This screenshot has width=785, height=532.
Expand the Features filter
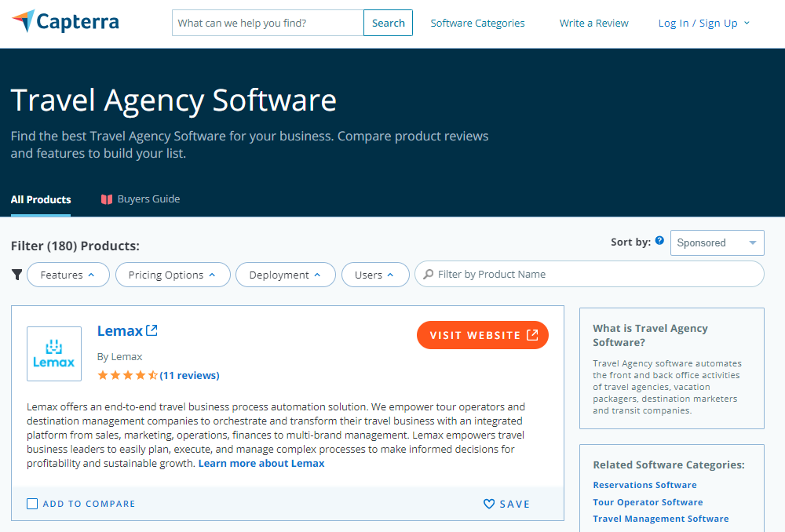click(x=68, y=275)
